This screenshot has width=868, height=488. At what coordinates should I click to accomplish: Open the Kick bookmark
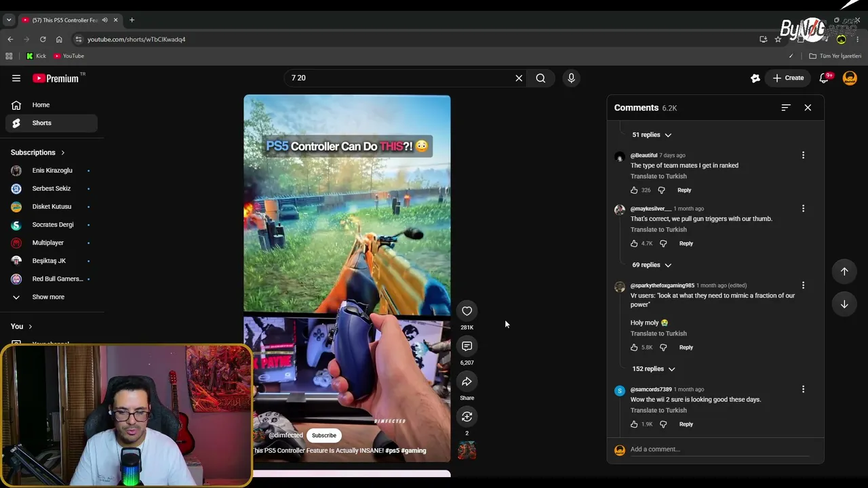[x=36, y=56]
